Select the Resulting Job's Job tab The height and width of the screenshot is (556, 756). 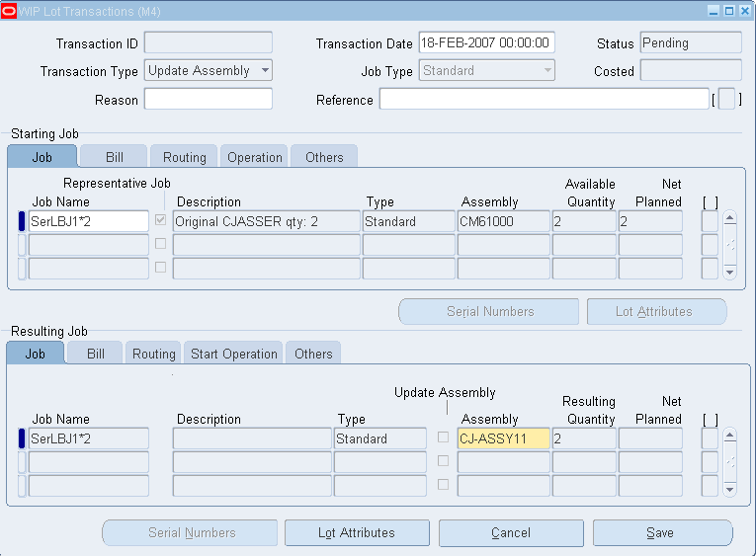(35, 354)
